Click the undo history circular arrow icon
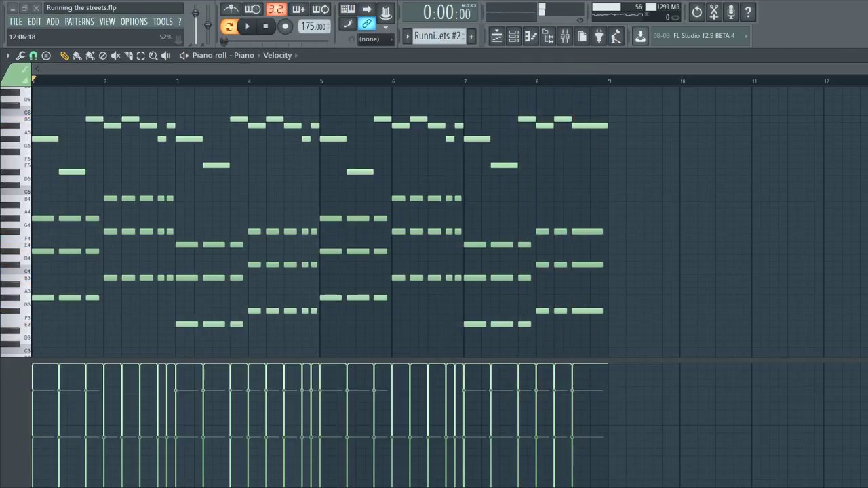This screenshot has height=488, width=868. pos(697,12)
